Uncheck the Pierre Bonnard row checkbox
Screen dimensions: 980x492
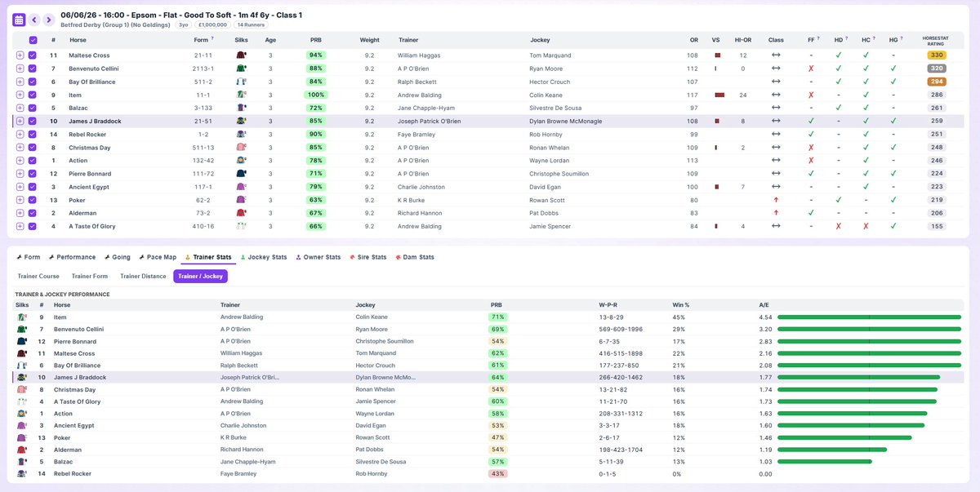[x=33, y=174]
